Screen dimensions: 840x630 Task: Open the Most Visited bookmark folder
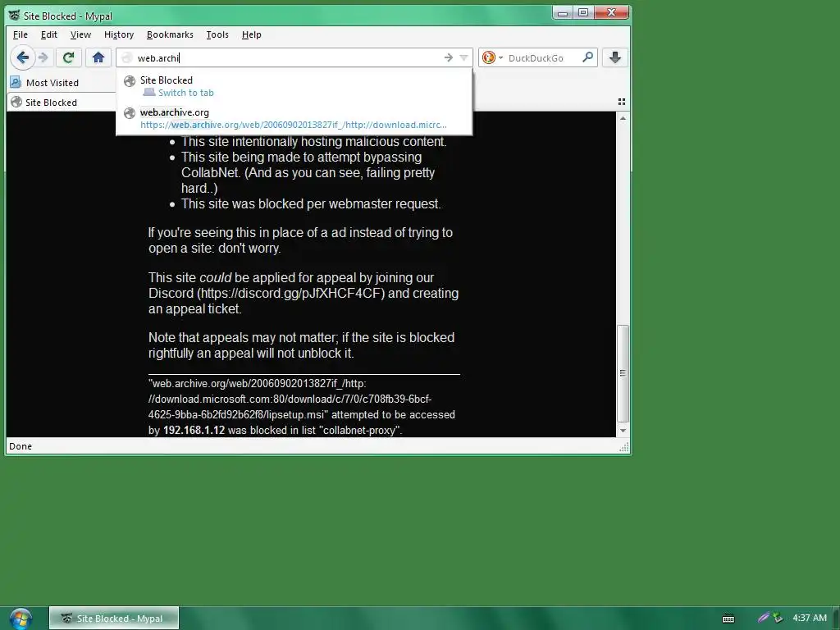(x=45, y=83)
